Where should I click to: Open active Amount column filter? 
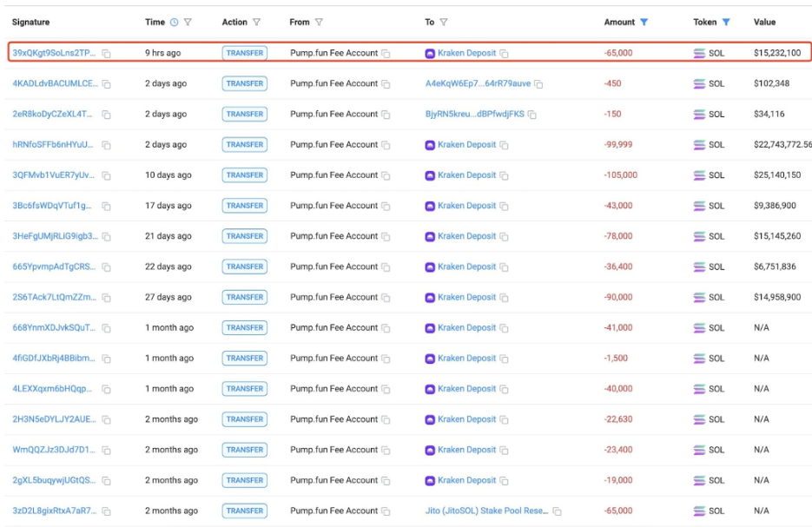644,23
